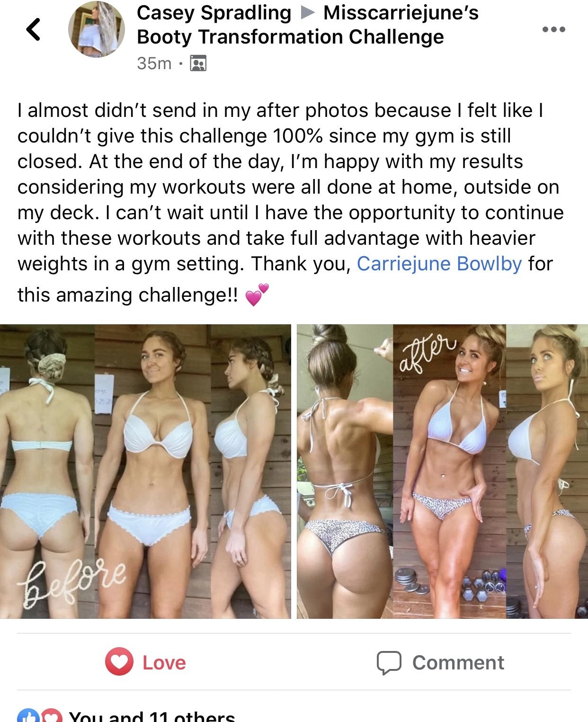This screenshot has width=588, height=722.
Task: Click the Comment speech bubble icon
Action: pyautogui.click(x=389, y=662)
